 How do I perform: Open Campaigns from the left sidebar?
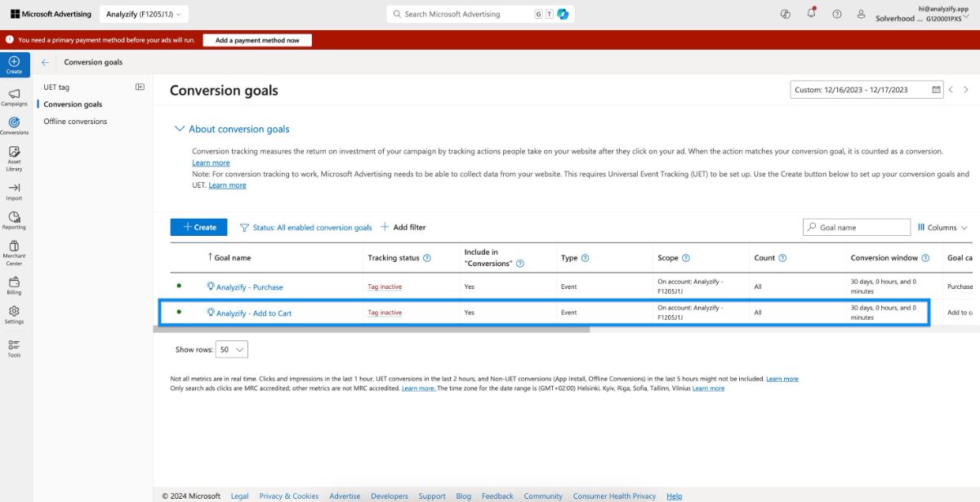pos(14,97)
